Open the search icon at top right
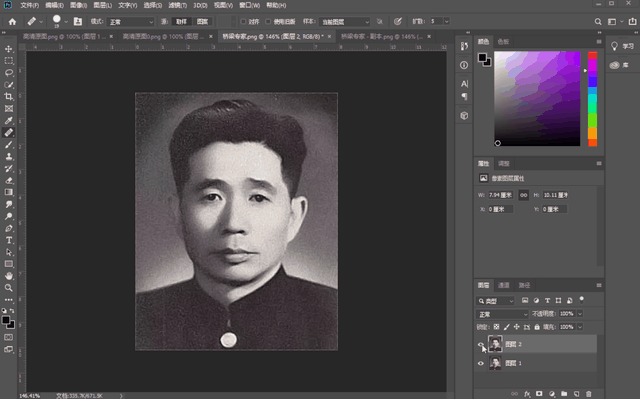 [x=598, y=22]
